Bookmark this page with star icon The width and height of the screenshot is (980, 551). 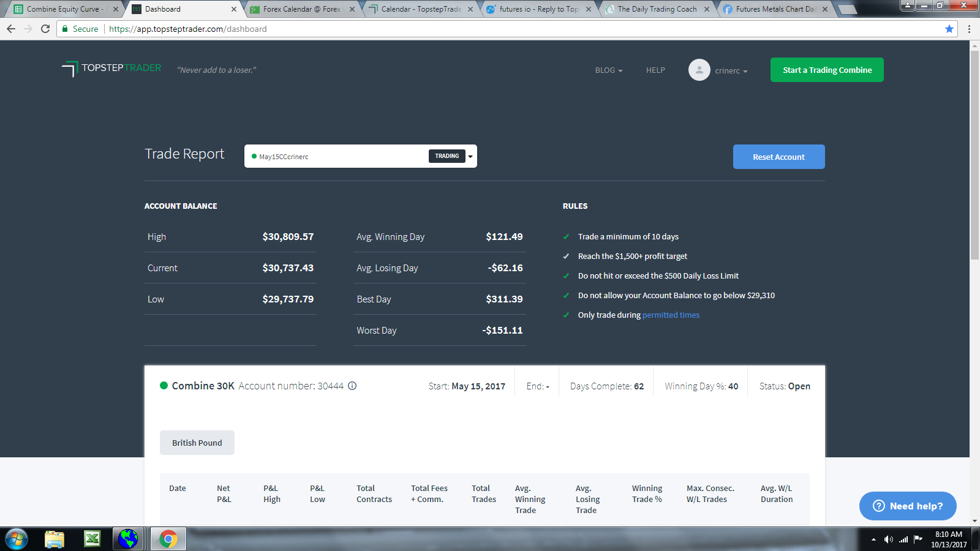[949, 29]
